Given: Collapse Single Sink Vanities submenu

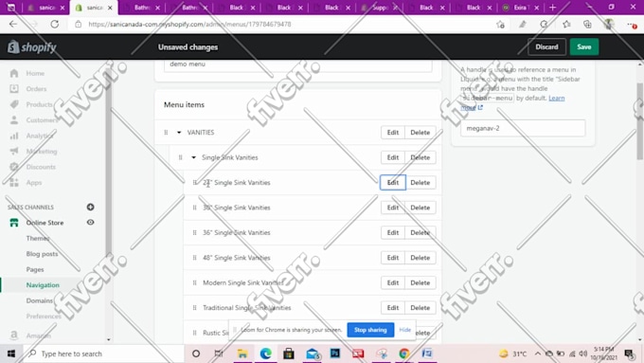Looking at the screenshot, I should coord(193,157).
